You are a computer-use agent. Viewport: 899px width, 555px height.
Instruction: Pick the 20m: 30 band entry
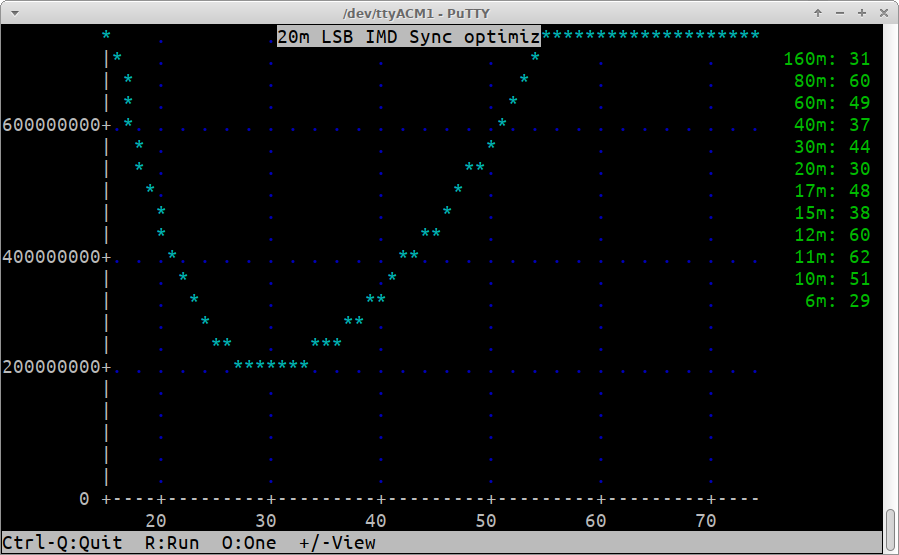pos(831,169)
